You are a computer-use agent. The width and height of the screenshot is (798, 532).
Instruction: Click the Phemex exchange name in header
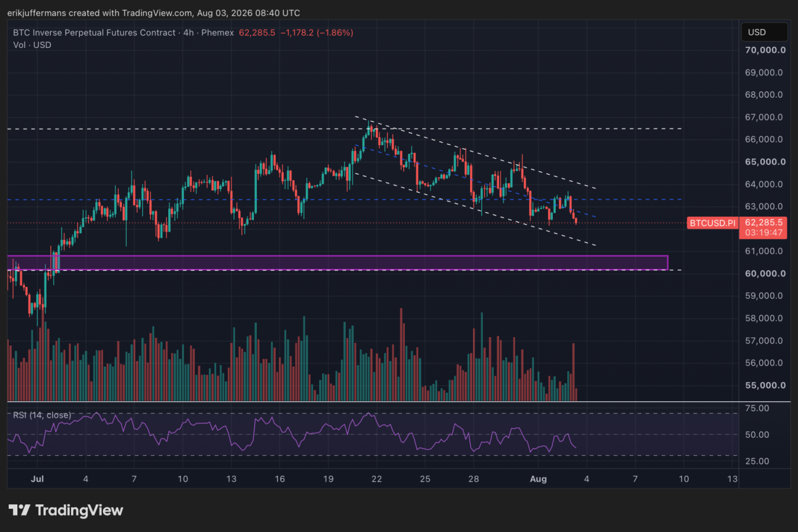point(217,32)
